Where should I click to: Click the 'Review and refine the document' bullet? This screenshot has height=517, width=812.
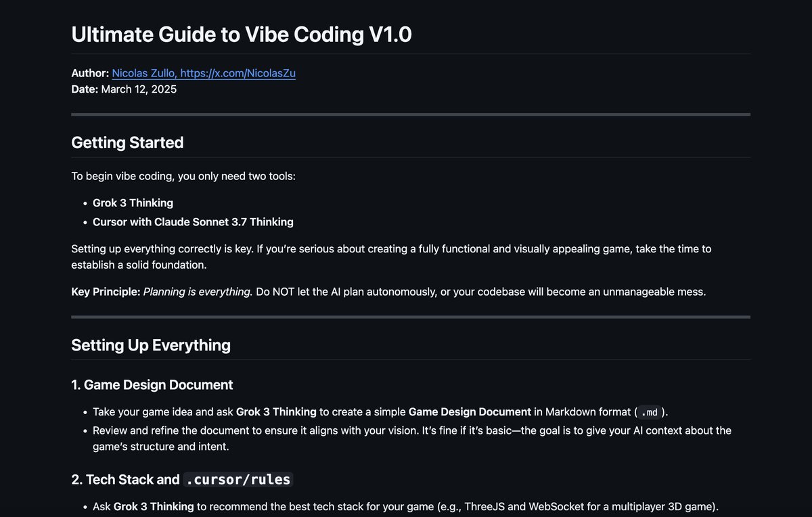[412, 439]
